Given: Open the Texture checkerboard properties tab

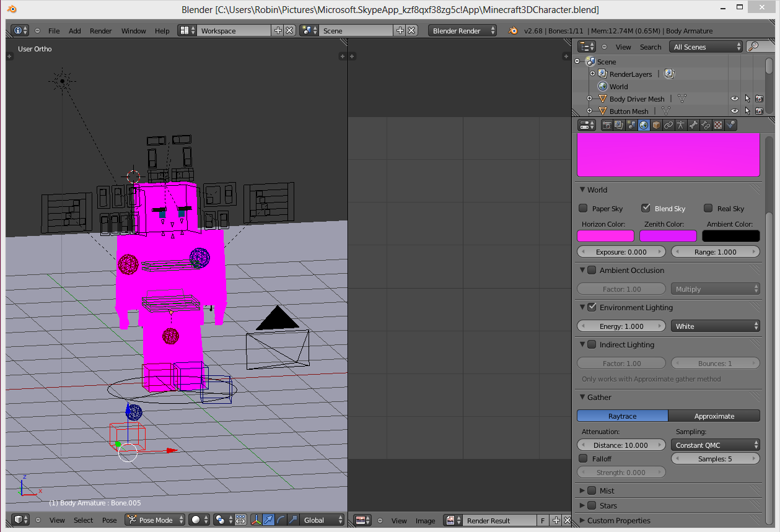Looking at the screenshot, I should [718, 125].
